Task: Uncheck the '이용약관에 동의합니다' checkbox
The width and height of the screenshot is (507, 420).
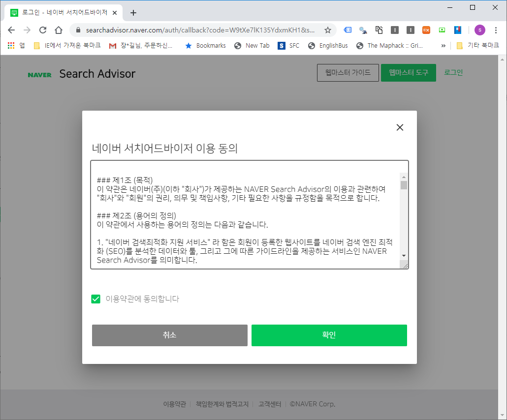Action: [x=95, y=299]
